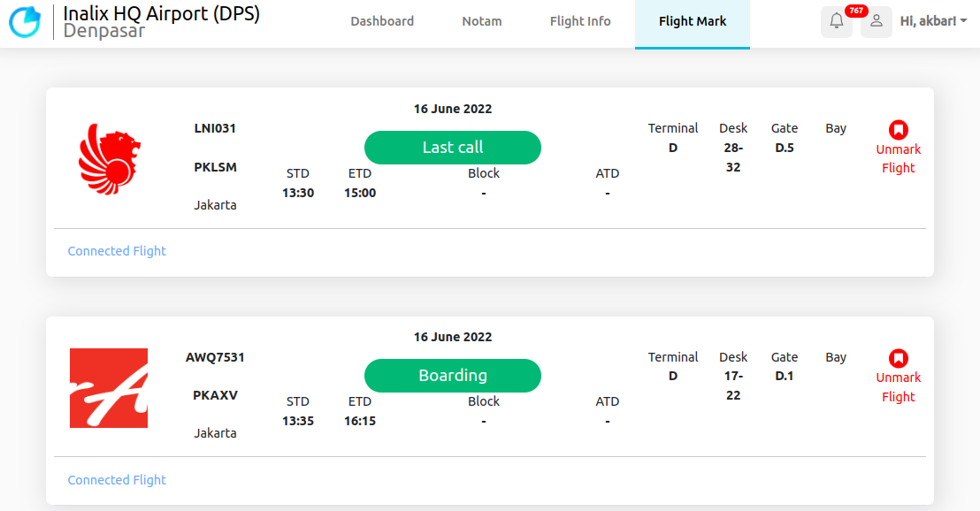Click the Unmark Flight bookmark icon for LNI031
Viewport: 980px width, 511px height.
point(898,129)
